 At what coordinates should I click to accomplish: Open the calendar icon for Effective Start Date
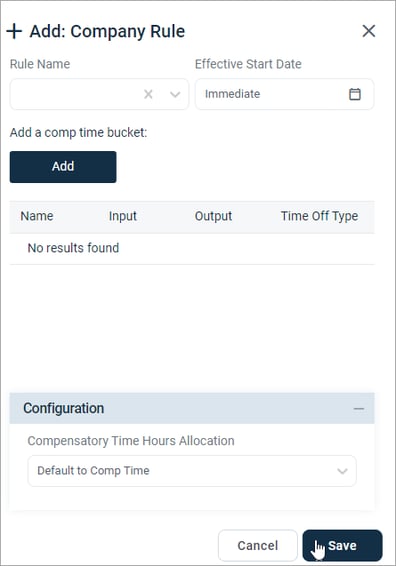click(354, 94)
